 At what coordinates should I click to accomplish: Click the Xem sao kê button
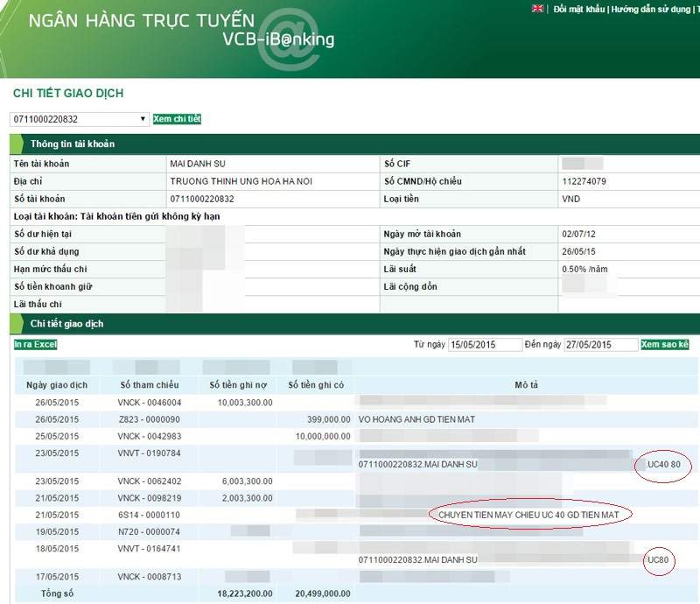[665, 344]
